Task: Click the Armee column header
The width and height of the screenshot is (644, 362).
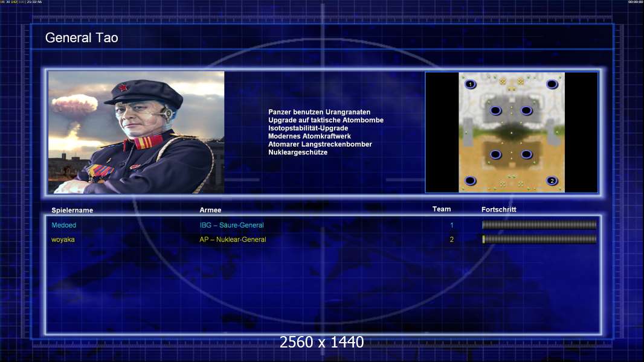Action: pos(210,210)
